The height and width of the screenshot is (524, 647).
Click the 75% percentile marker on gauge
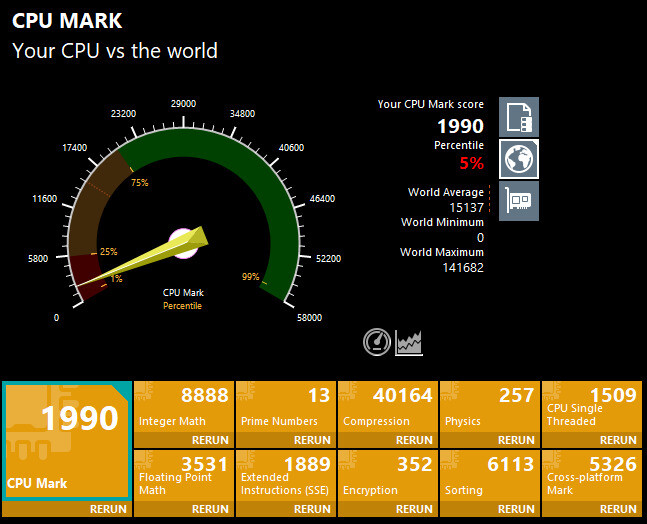(139, 182)
